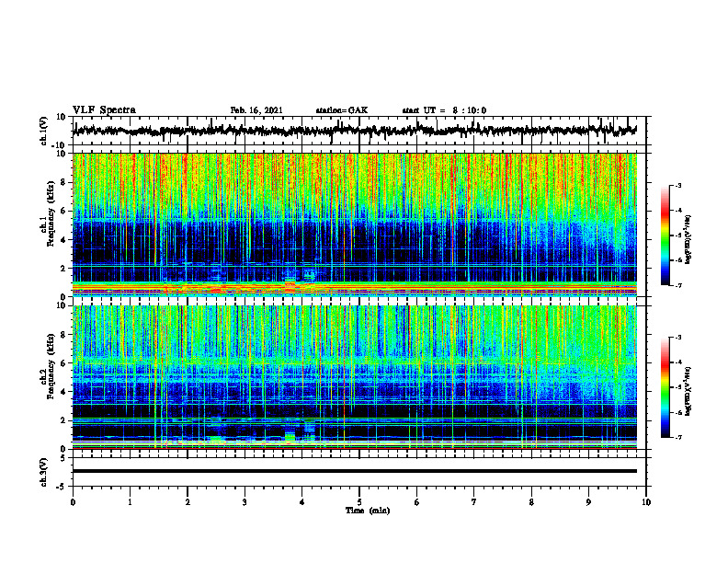
Task: Click the "station=GAK" header label
Action: click(x=342, y=110)
